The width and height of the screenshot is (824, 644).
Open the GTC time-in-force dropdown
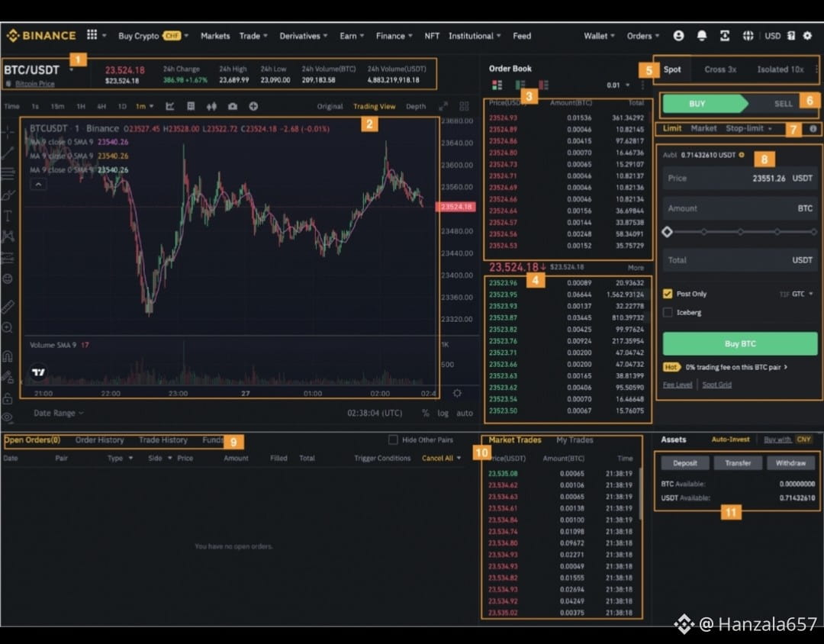point(803,294)
